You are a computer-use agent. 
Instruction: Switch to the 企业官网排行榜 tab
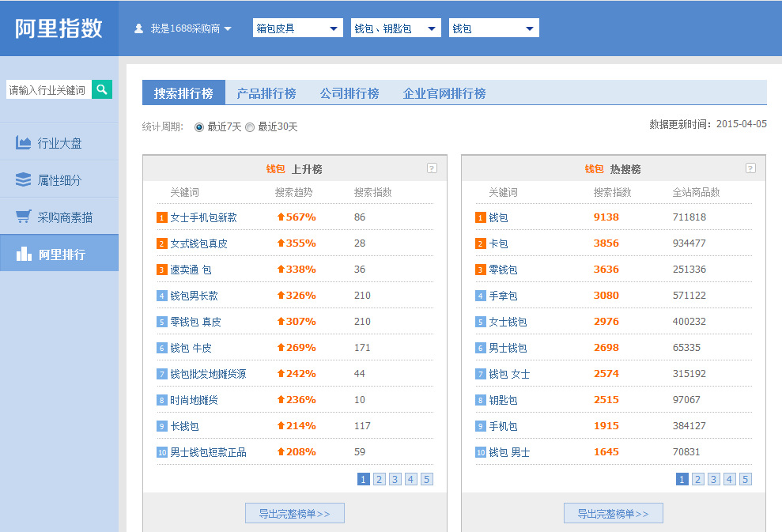coord(444,93)
